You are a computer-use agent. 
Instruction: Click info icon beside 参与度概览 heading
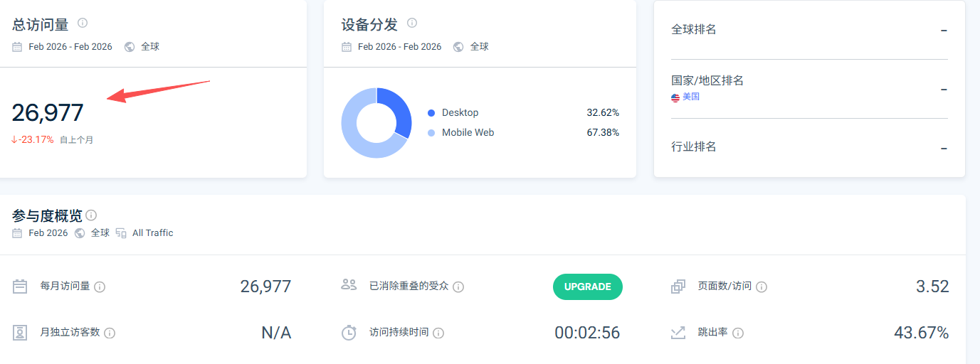(x=91, y=215)
